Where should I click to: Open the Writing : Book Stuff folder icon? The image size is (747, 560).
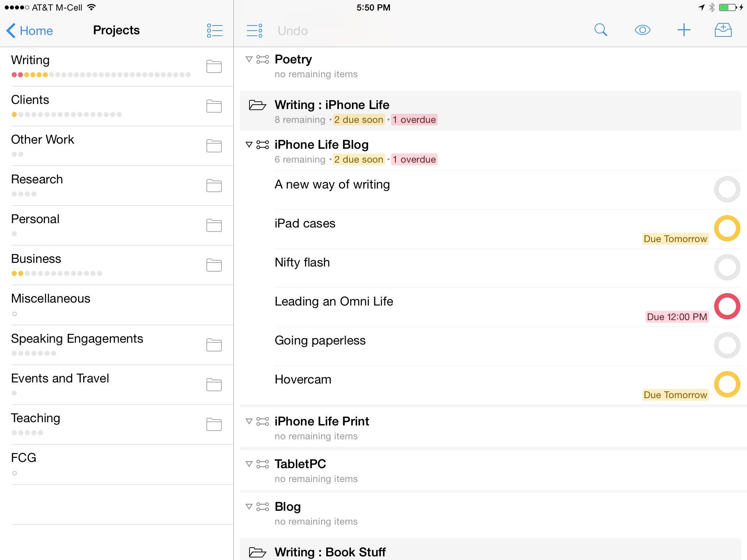pyautogui.click(x=258, y=552)
